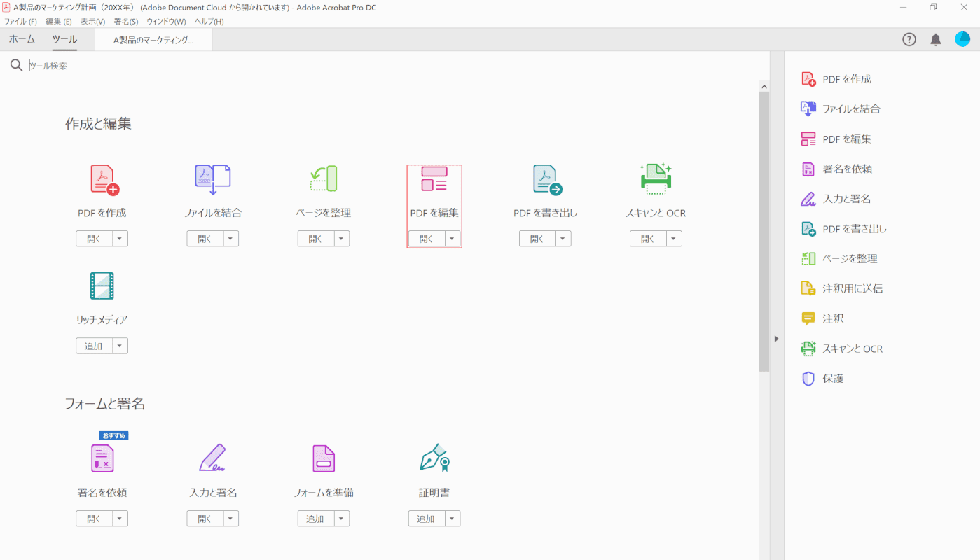
Task: Open the ヘルプ(H) menu
Action: point(209,22)
